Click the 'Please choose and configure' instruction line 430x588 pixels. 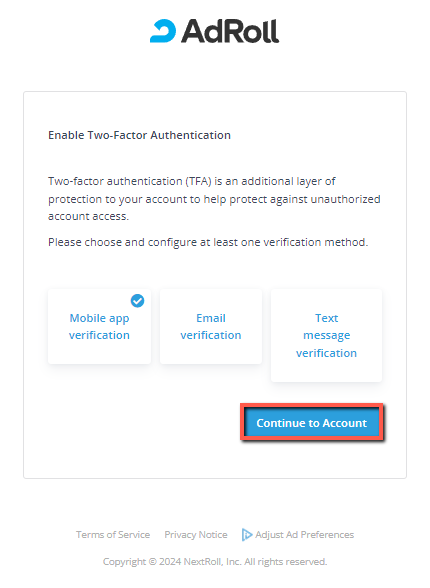coord(208,242)
